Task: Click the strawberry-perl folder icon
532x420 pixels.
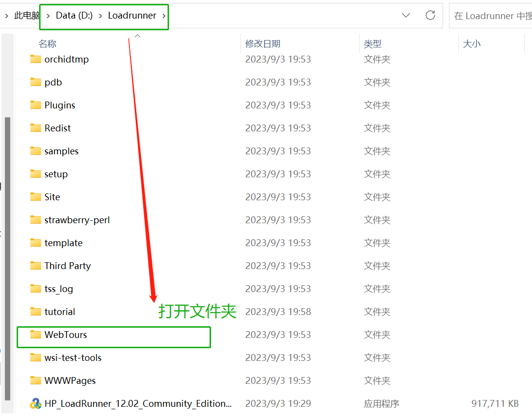Action: [35, 220]
